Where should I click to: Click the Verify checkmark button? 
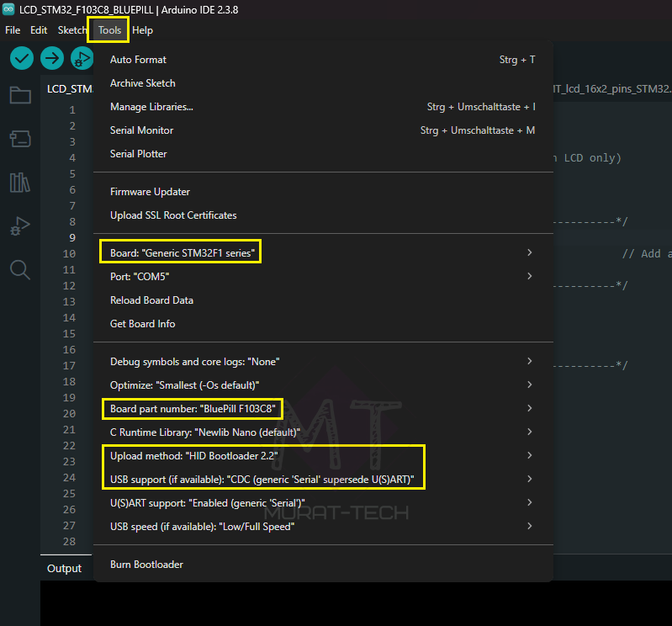click(22, 58)
